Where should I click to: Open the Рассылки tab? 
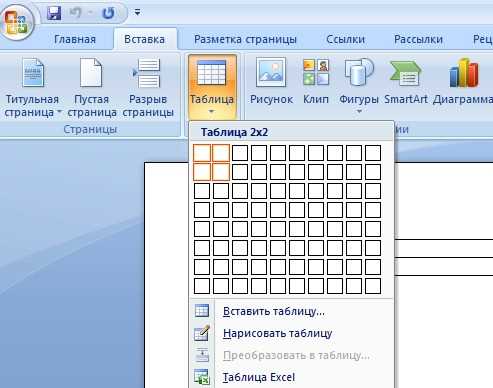tap(418, 39)
